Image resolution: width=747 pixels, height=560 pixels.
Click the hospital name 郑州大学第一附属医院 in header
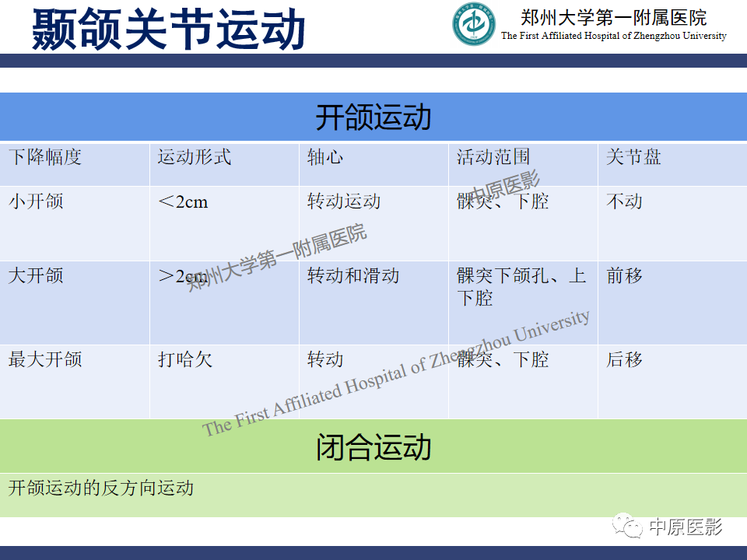tap(614, 18)
